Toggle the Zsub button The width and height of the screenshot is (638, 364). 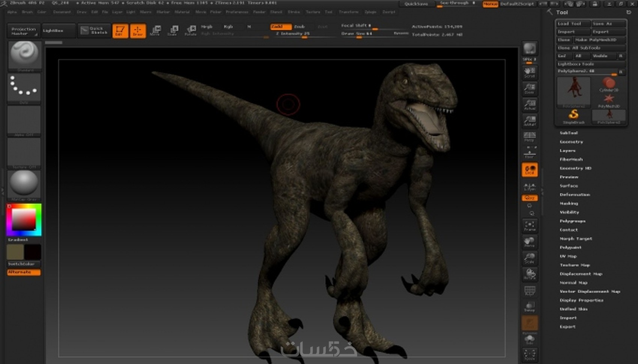(299, 27)
